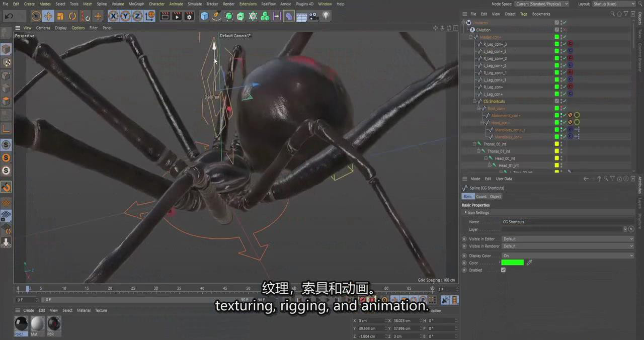The width and height of the screenshot is (644, 340).
Task: Open Edit Render Settings clapperboard icon
Action: (189, 16)
